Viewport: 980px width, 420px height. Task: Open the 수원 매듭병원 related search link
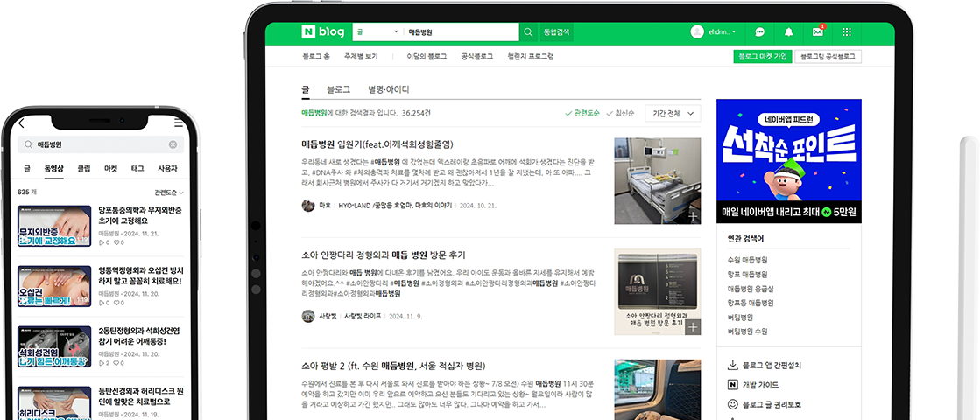pos(747,260)
